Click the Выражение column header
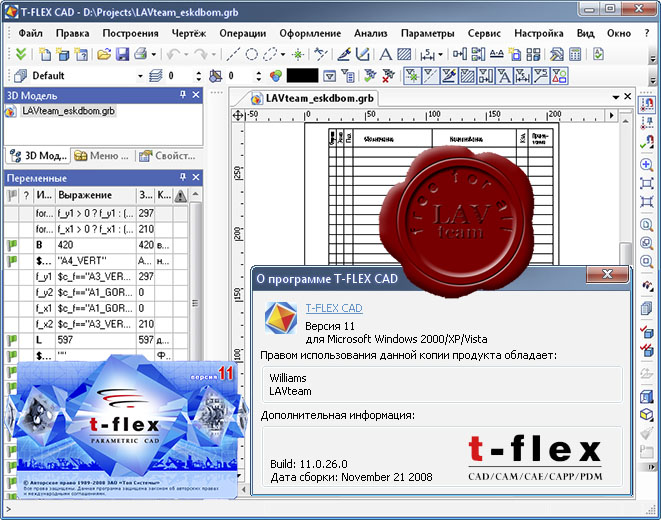The width and height of the screenshot is (661, 520). click(x=96, y=195)
